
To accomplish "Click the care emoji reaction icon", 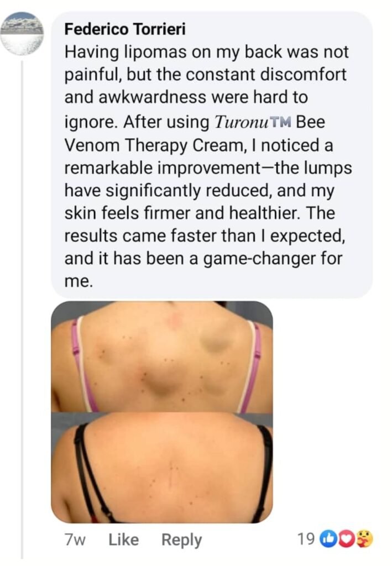I will (x=363, y=539).
